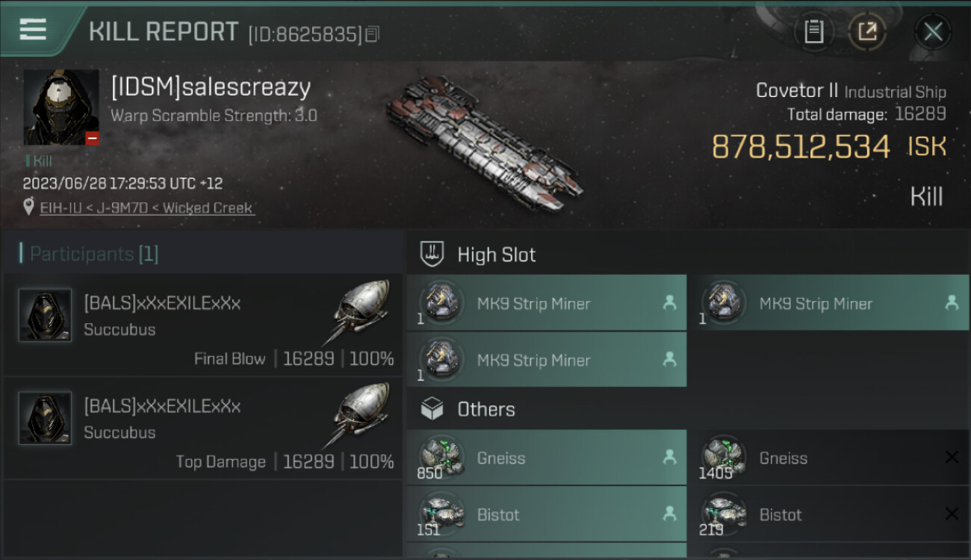Click the share kill report icon

click(866, 31)
